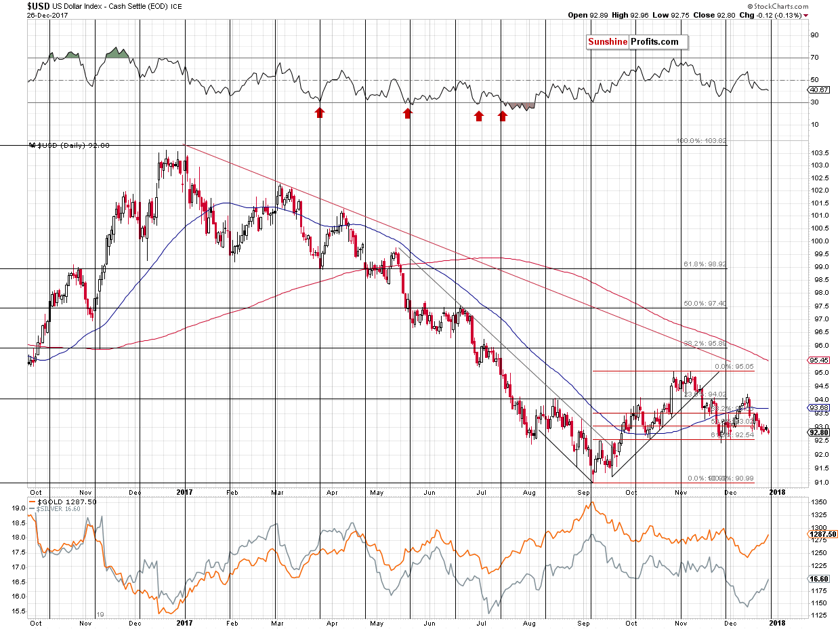The width and height of the screenshot is (840, 629).
Task: Click the orange gold price tag 1287.50 on the axis
Action: click(x=822, y=534)
